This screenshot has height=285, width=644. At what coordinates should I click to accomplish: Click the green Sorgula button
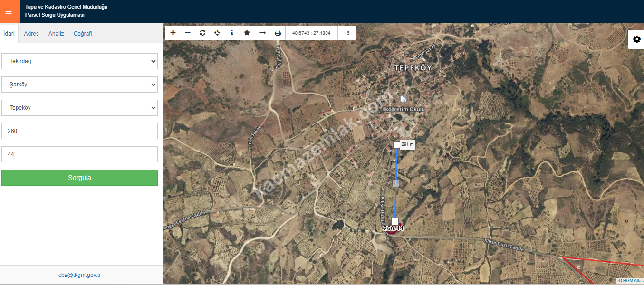tap(79, 178)
